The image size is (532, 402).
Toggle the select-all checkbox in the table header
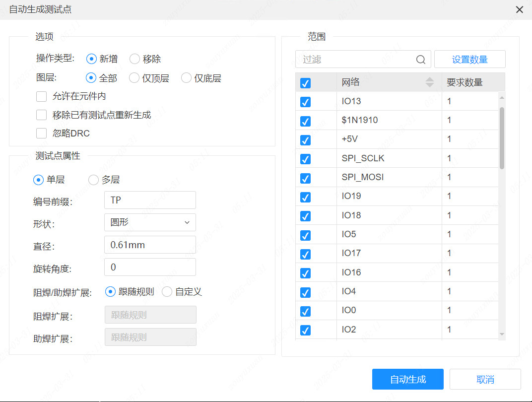(305, 83)
